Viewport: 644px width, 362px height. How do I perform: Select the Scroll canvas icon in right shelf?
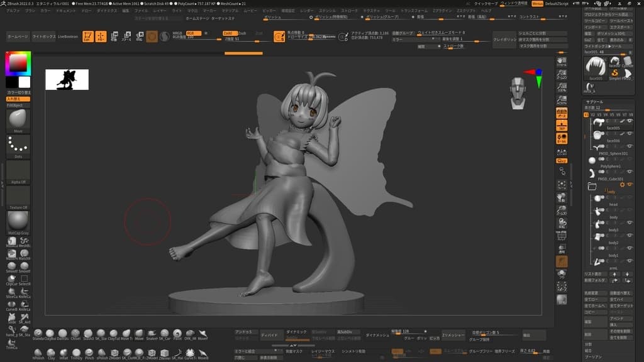[562, 62]
